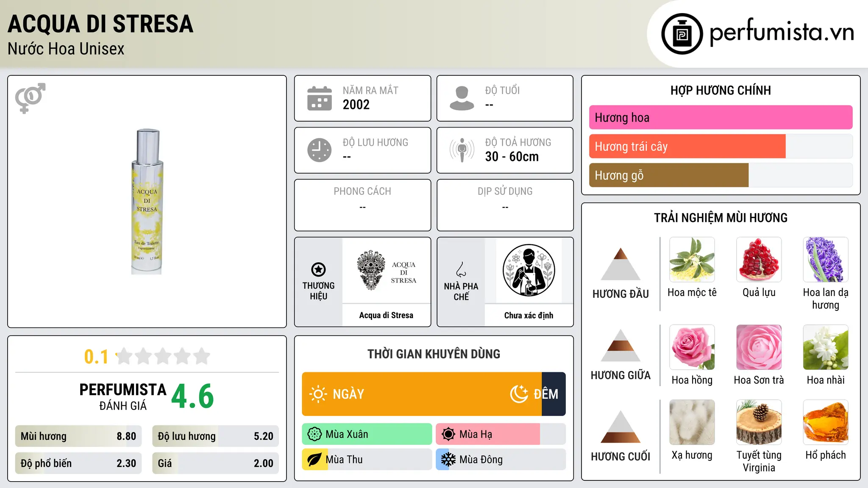
Task: Select the Hoa Sơn trà note image
Action: coord(759,347)
